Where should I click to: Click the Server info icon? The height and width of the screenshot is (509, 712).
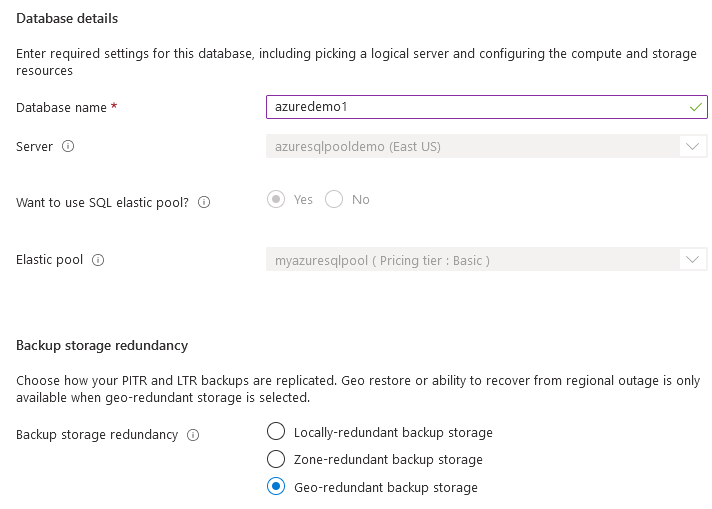pos(68,146)
